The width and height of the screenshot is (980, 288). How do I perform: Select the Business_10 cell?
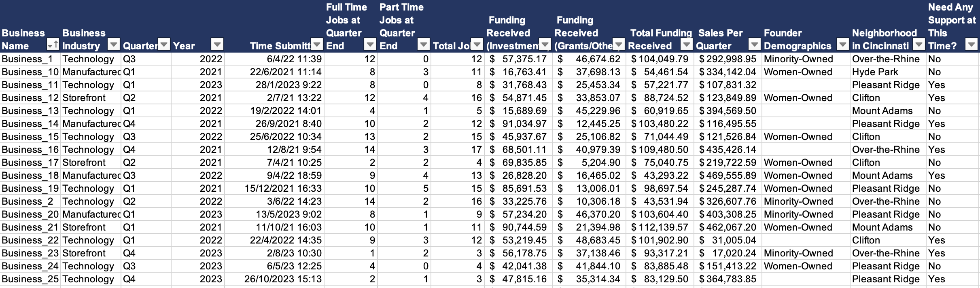[x=30, y=72]
